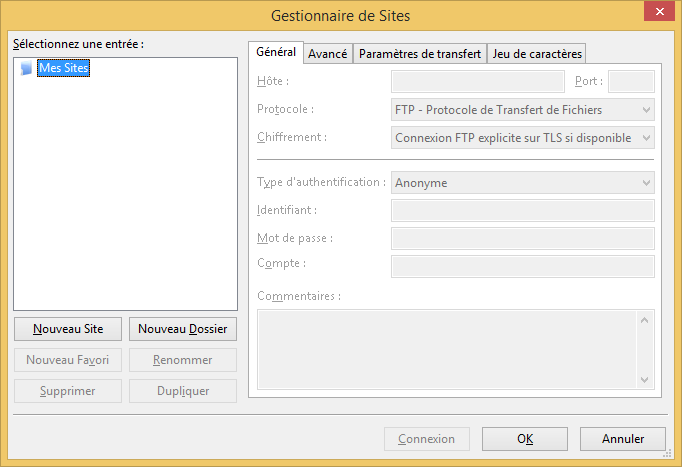Screen dimensions: 682x467
Task: Click the Dupliquer button
Action: point(183,391)
